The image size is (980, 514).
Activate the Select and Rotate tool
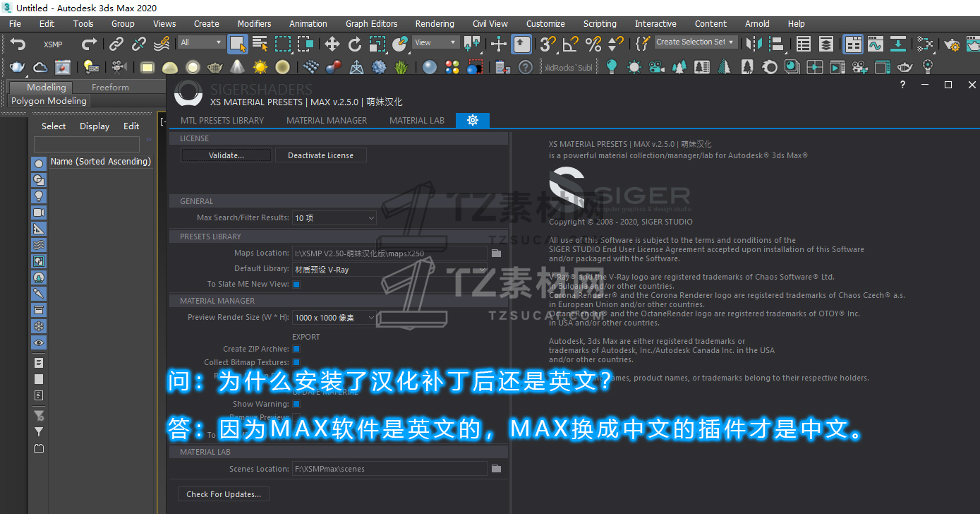354,44
